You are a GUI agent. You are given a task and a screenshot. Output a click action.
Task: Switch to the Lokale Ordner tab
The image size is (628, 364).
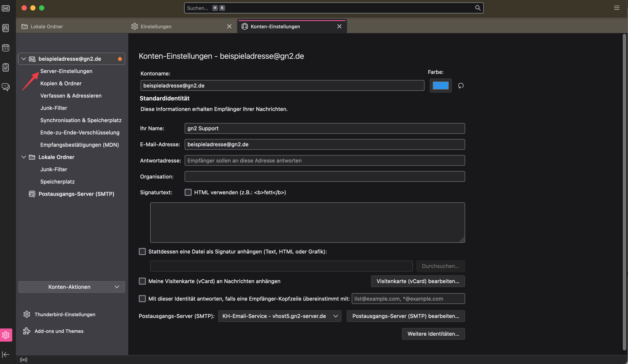point(71,26)
